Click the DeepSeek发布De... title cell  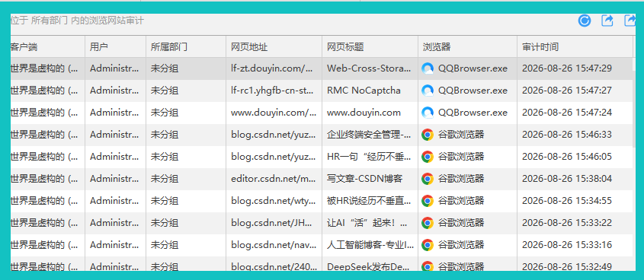click(x=370, y=264)
